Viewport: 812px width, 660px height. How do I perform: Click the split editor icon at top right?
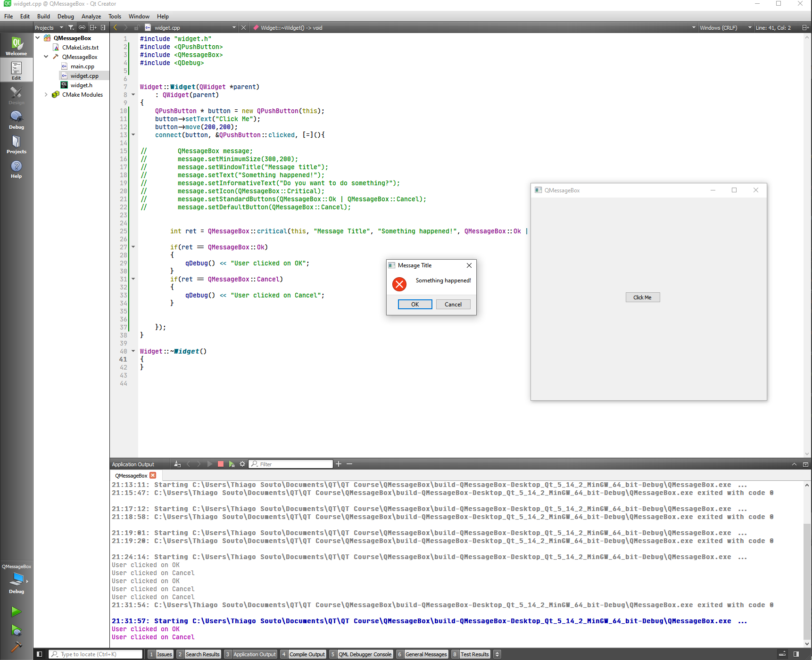pyautogui.click(x=805, y=28)
